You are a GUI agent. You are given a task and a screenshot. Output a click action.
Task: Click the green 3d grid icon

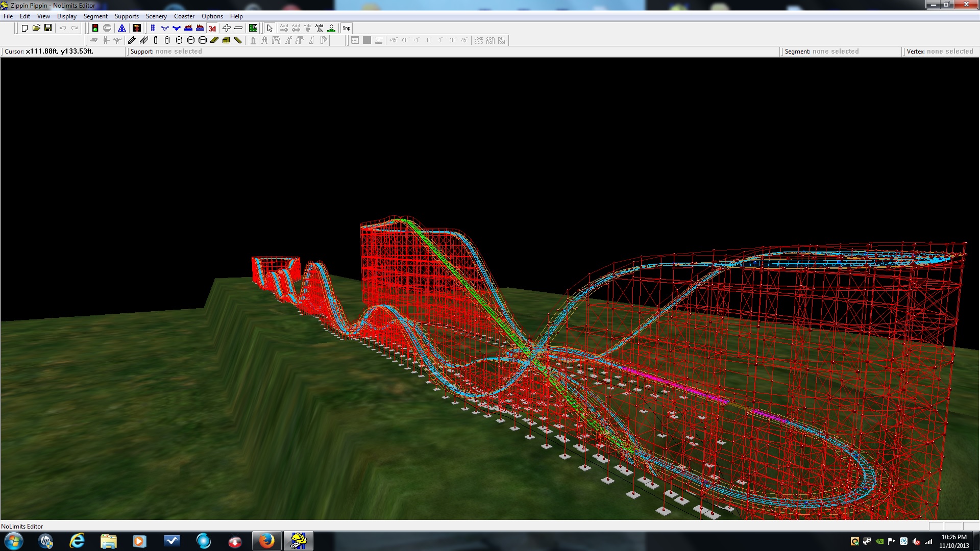253,28
